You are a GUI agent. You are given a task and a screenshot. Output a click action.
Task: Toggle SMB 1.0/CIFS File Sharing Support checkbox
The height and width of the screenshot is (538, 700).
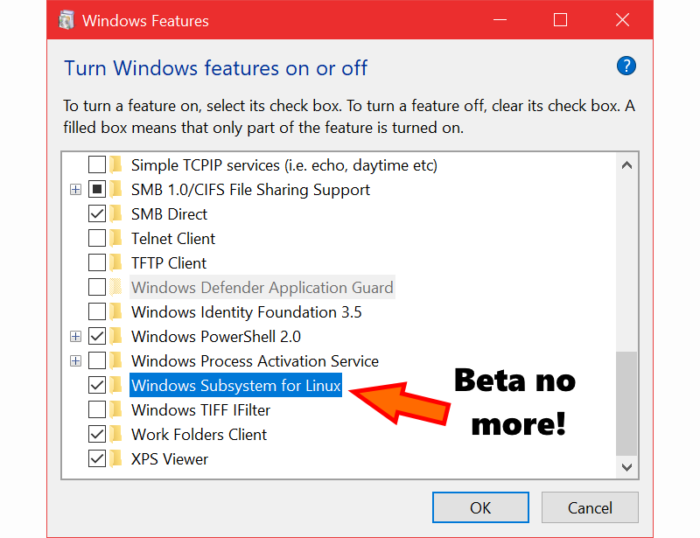[x=97, y=189]
